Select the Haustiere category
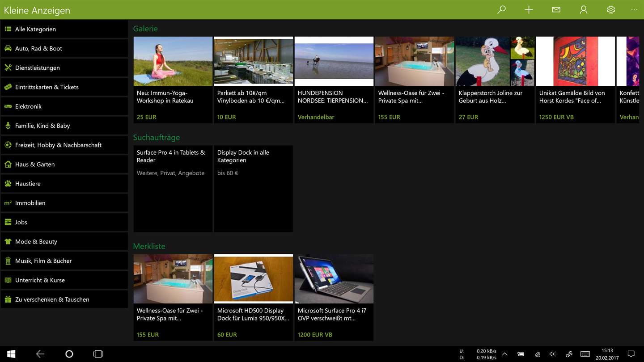 click(64, 183)
